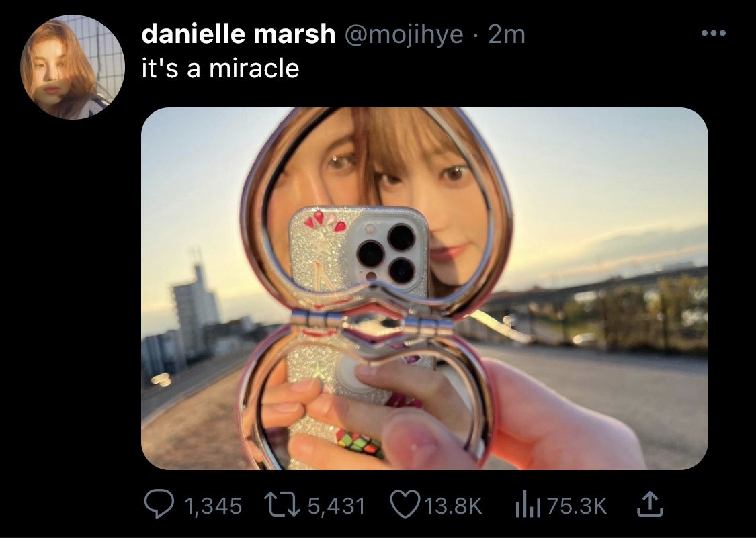756x538 pixels.
Task: View analytics via the bar chart icon
Action: coord(528,505)
